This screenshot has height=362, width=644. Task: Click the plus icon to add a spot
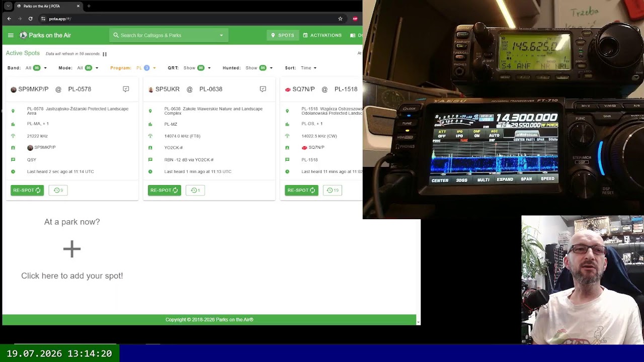pyautogui.click(x=72, y=249)
